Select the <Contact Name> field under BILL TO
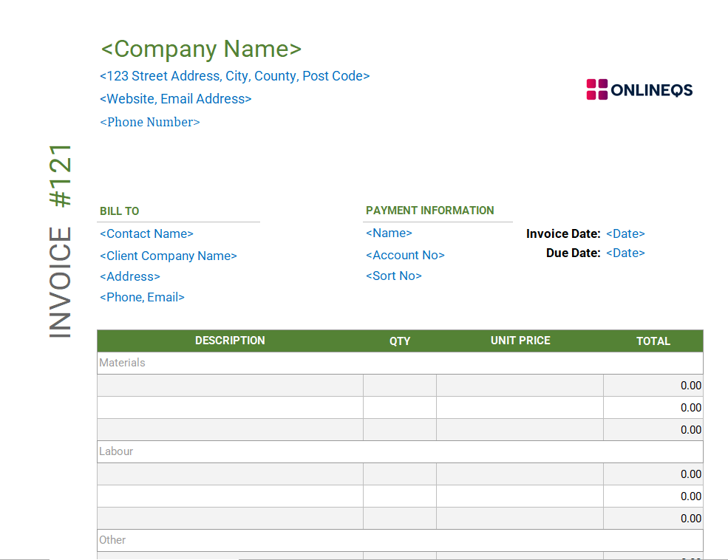The height and width of the screenshot is (560, 728). click(x=146, y=233)
